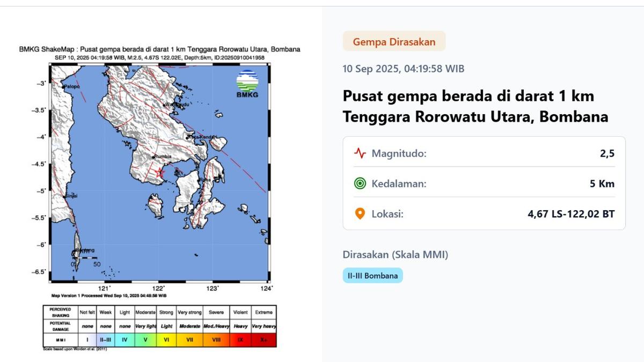Click the Dirasakan (Skala MMI) heading

[x=395, y=255]
